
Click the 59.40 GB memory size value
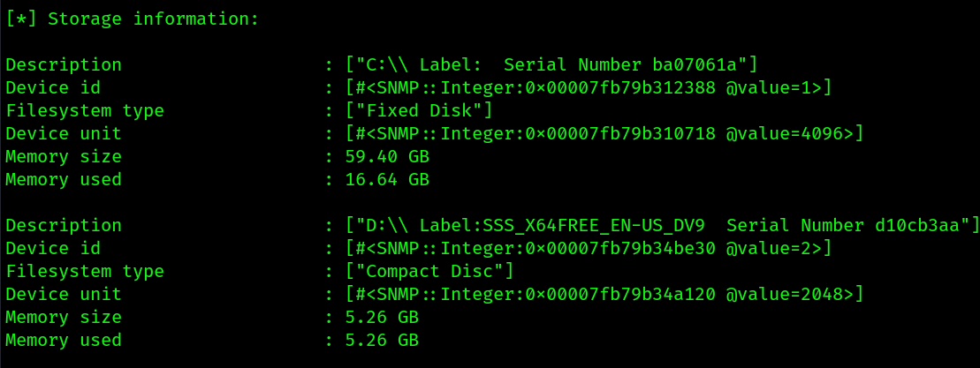coord(388,156)
